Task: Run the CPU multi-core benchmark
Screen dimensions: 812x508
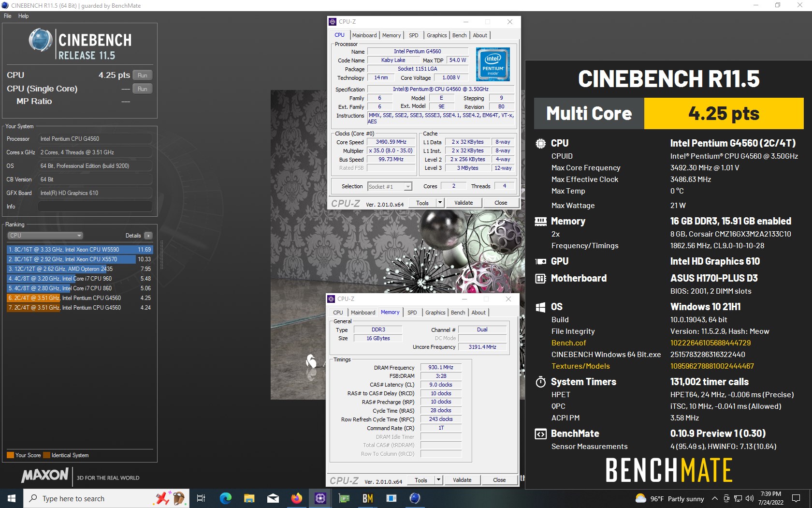Action: (x=142, y=75)
